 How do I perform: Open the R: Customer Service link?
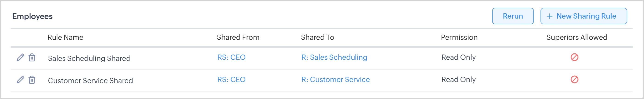coord(335,80)
